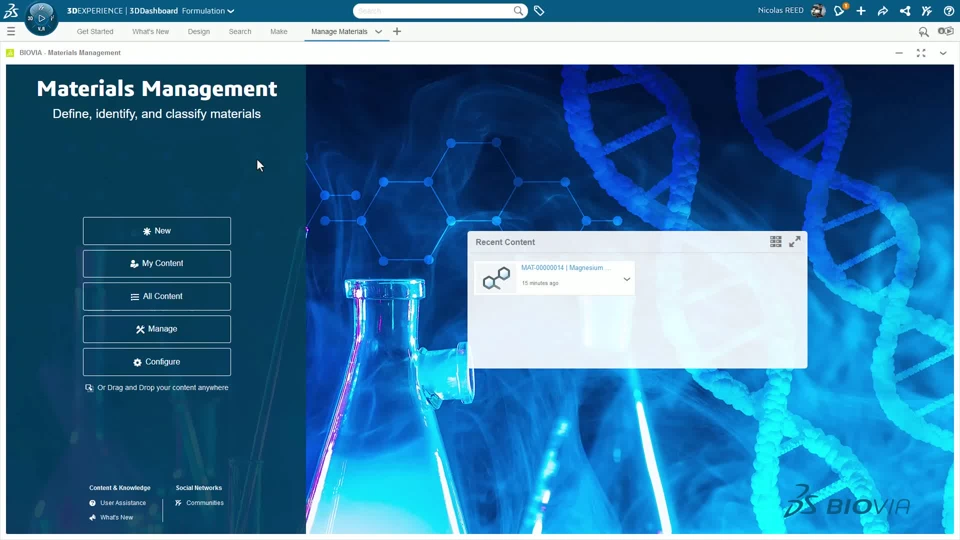The image size is (960, 540).
Task: Open the hamburger menu
Action: [11, 31]
